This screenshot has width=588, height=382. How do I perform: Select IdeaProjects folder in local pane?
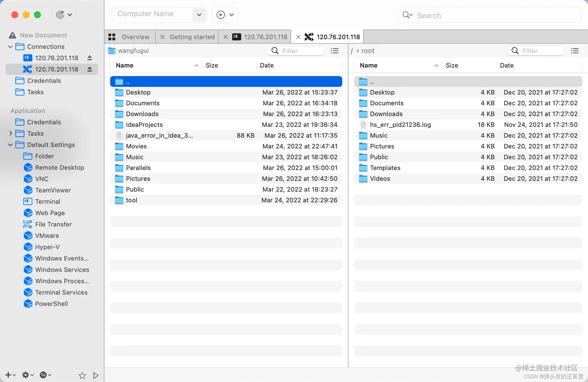pyautogui.click(x=226, y=125)
